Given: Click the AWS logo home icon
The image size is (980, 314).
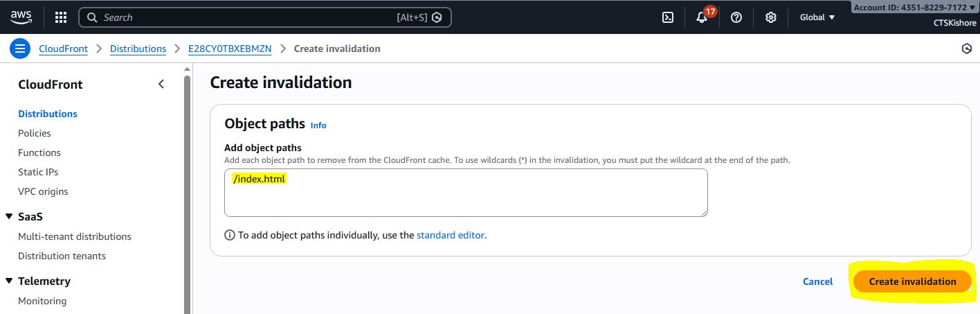Looking at the screenshot, I should point(21,17).
